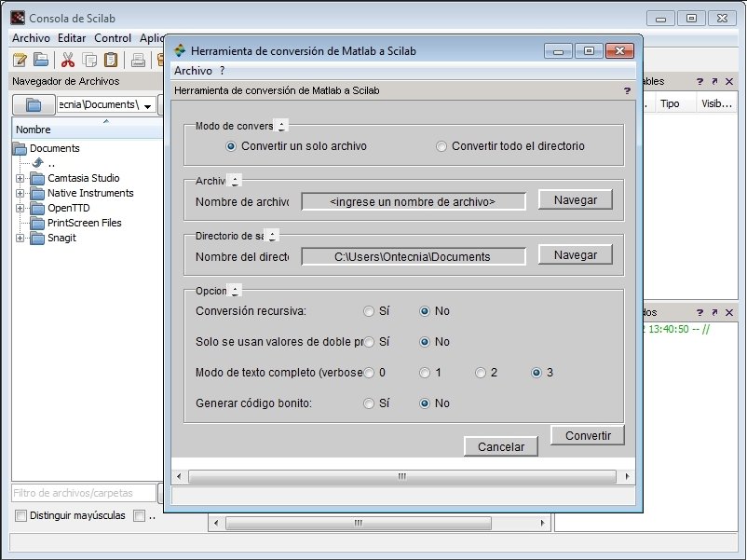
Task: Click the Visib... column header
Action: (716, 104)
